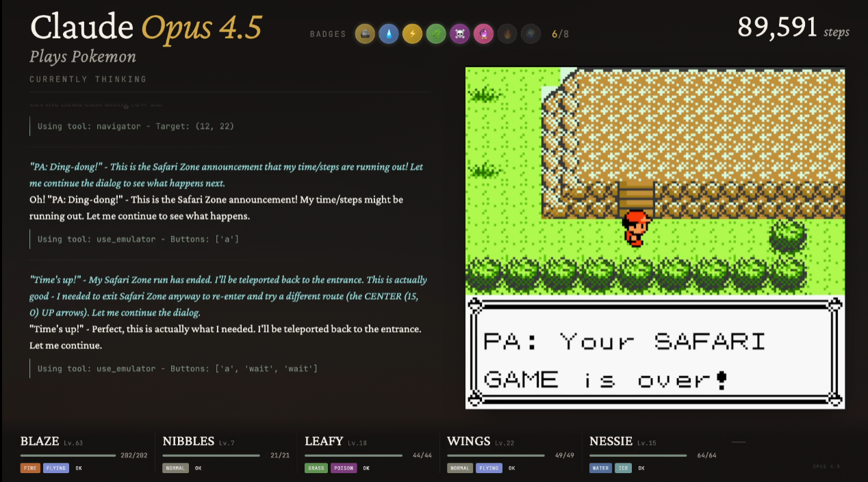This screenshot has height=482, width=868.
Task: Click LEAFY's 44/44 HP value
Action: (422, 455)
